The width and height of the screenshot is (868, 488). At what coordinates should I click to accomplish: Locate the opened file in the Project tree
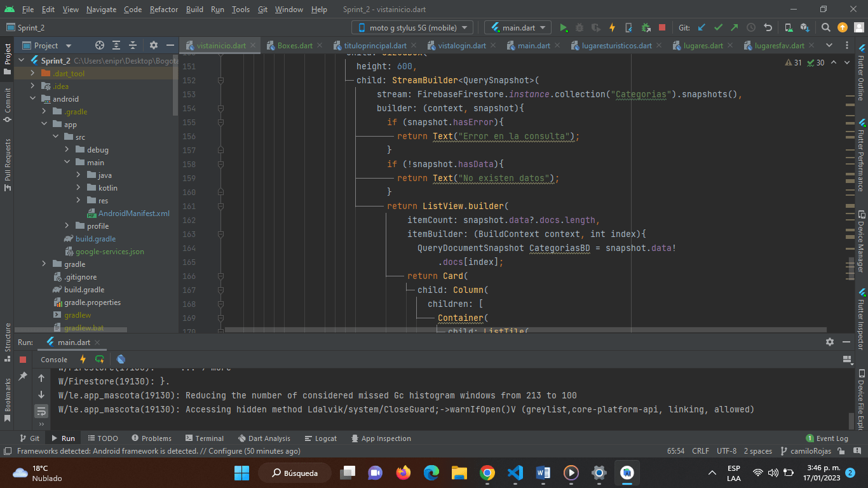click(x=100, y=45)
